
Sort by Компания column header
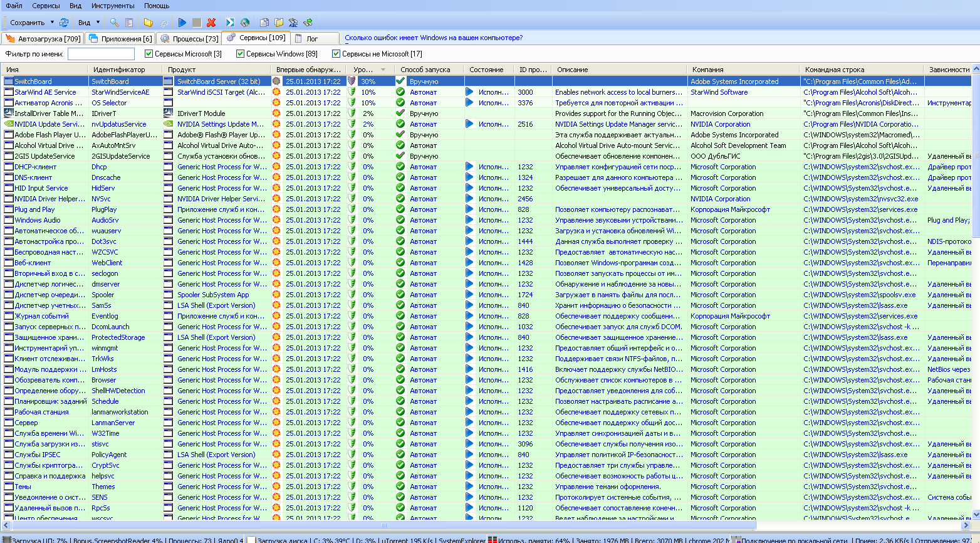coord(743,70)
